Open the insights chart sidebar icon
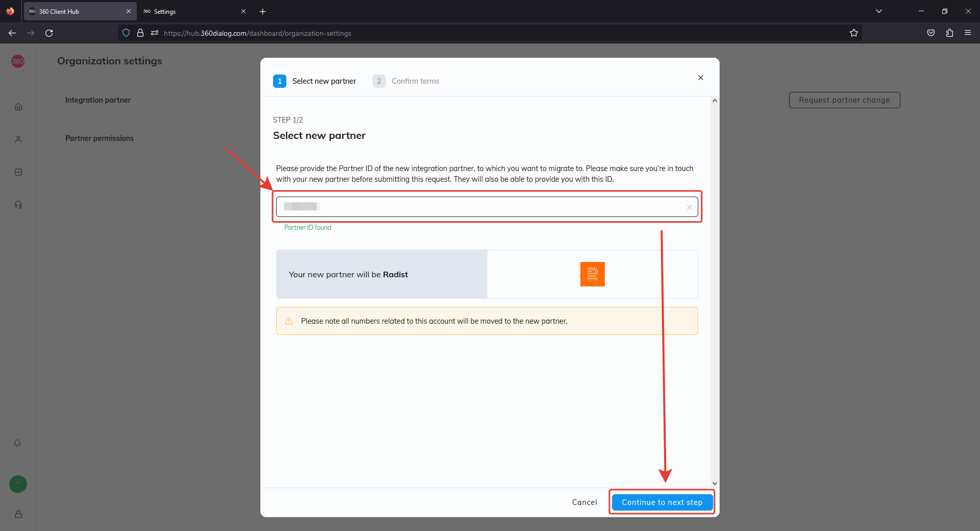The width and height of the screenshot is (980, 531). 18,172
